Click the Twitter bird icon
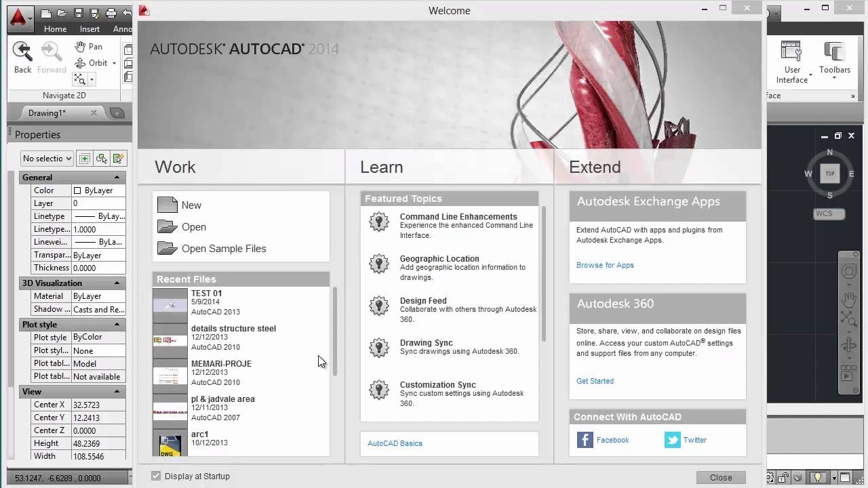868x488 pixels. click(672, 440)
